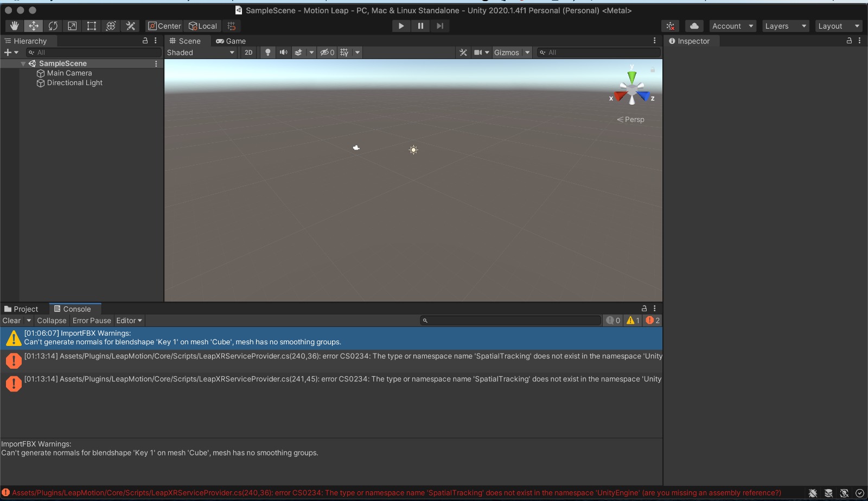The width and height of the screenshot is (868, 501).
Task: Click the orientation gizmo's red X axis
Action: [x=620, y=96]
